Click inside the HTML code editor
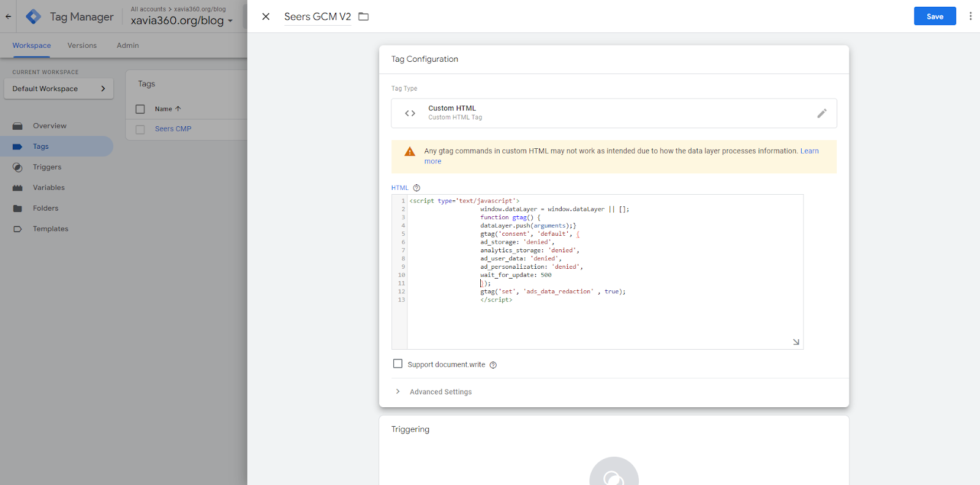Screen dimensions: 980x485 pos(605,272)
